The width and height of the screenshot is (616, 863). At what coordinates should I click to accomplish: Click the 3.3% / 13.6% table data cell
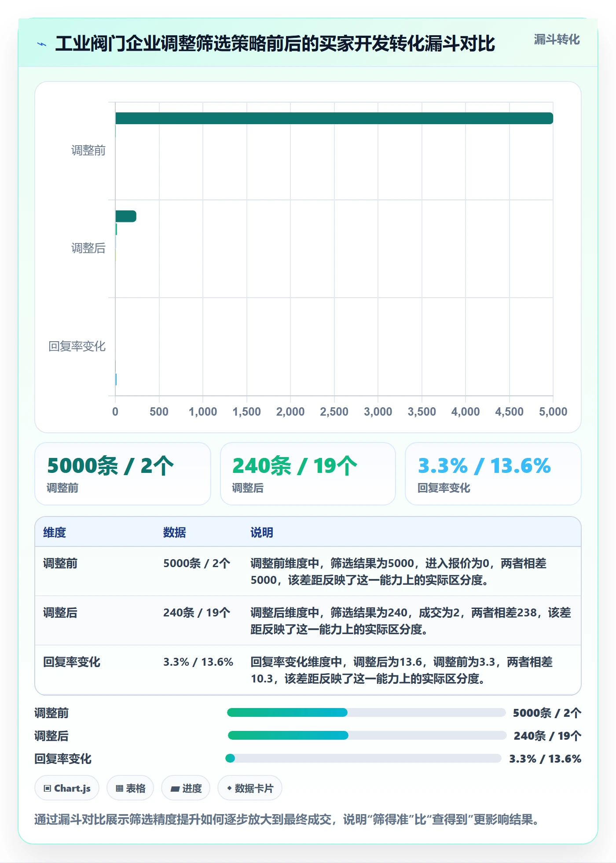click(198, 662)
